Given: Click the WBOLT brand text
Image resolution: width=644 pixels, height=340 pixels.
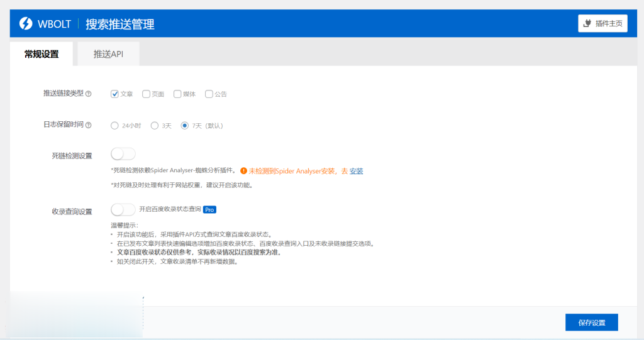Looking at the screenshot, I should point(54,24).
